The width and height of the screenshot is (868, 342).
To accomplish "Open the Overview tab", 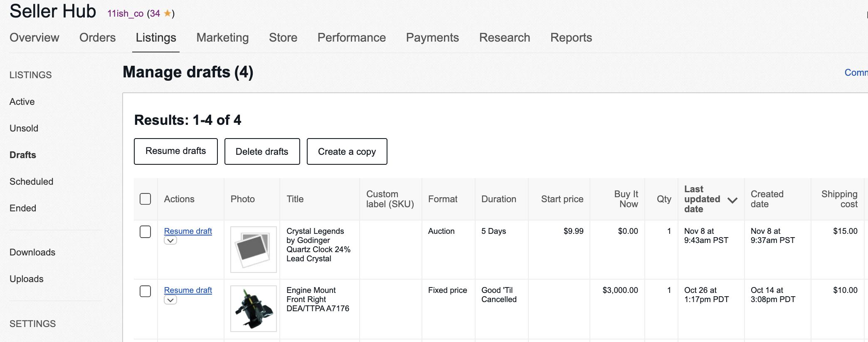I will (35, 37).
